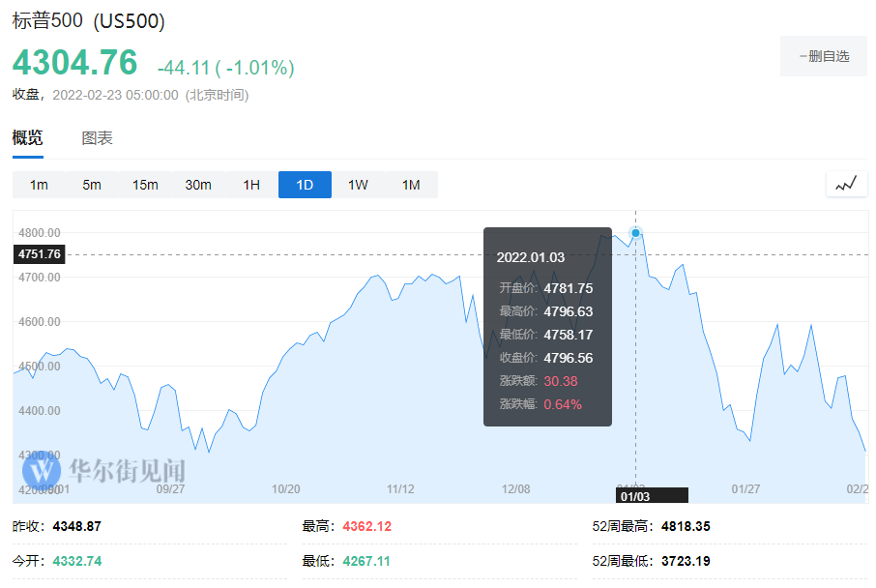This screenshot has height=588, width=876.
Task: Set chart interval to 1H
Action: coord(251,185)
